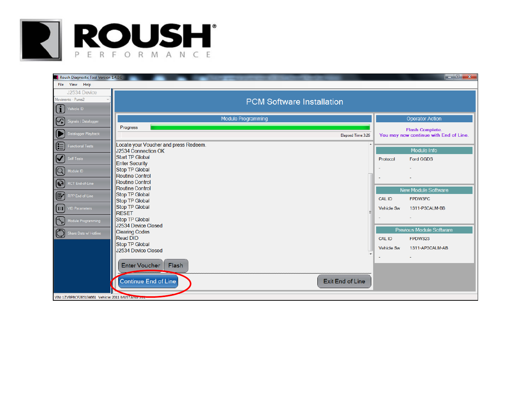Click previous Vehicle Sw 1311-AP3CALM-AB

(x=429, y=248)
